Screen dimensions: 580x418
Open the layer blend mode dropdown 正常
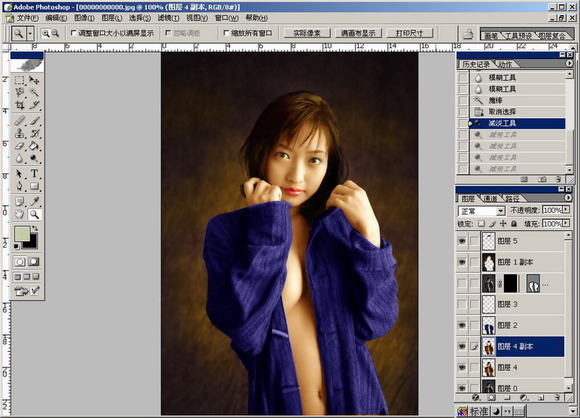pyautogui.click(x=482, y=211)
